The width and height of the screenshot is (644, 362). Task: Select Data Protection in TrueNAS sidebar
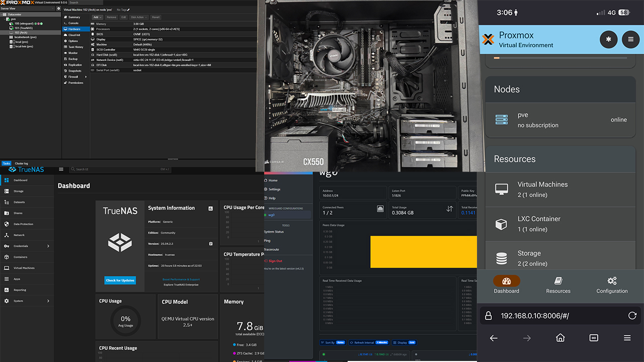click(23, 224)
